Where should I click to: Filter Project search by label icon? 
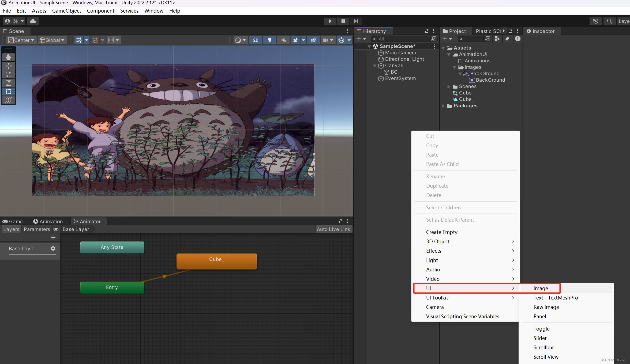tap(507, 39)
